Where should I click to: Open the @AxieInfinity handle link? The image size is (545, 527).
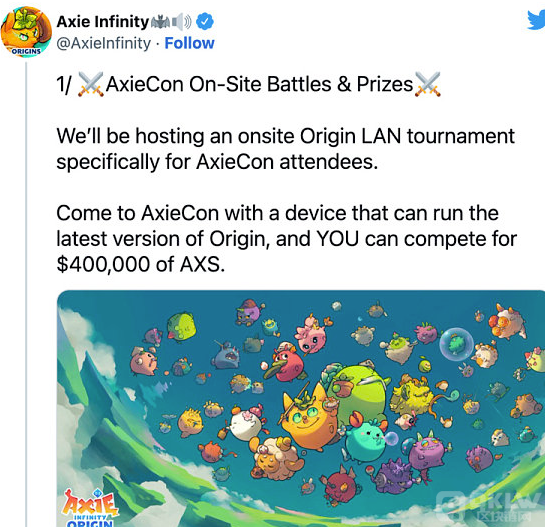(104, 43)
